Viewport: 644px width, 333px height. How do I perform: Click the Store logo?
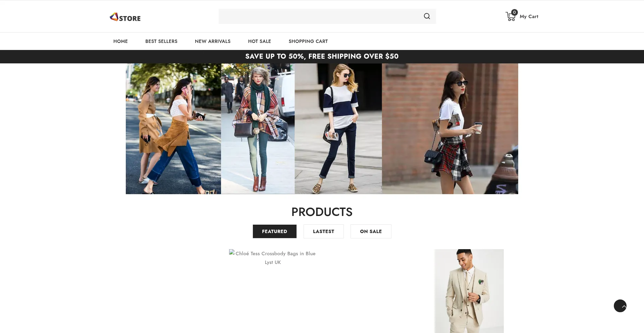pyautogui.click(x=125, y=17)
